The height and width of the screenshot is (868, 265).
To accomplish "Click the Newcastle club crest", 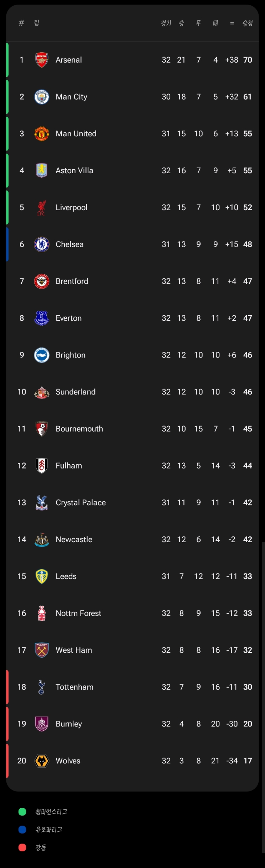I will [x=42, y=539].
